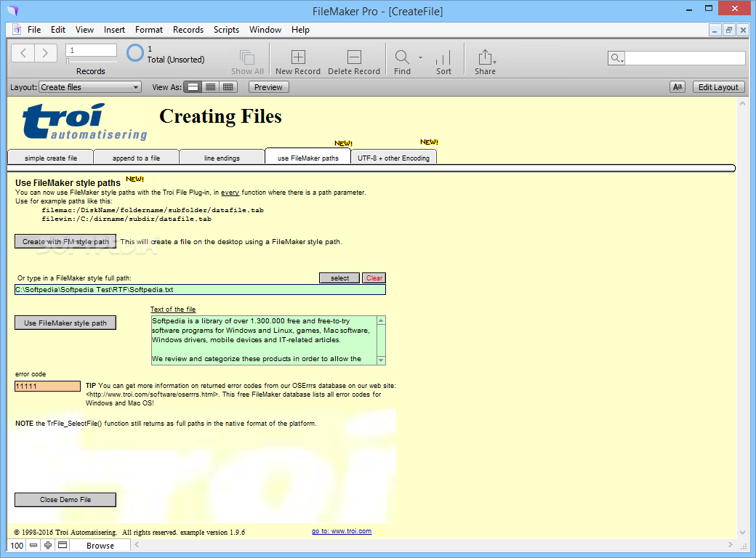Open Find mode with magnifier icon

[x=401, y=57]
